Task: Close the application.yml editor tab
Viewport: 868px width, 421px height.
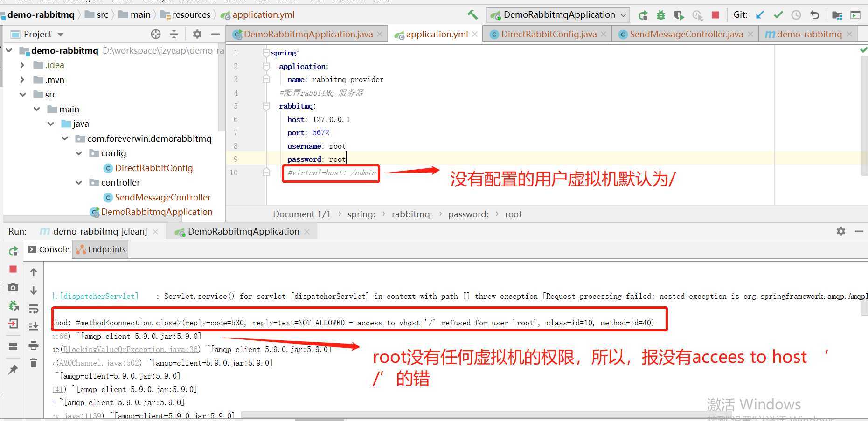Action: [475, 34]
